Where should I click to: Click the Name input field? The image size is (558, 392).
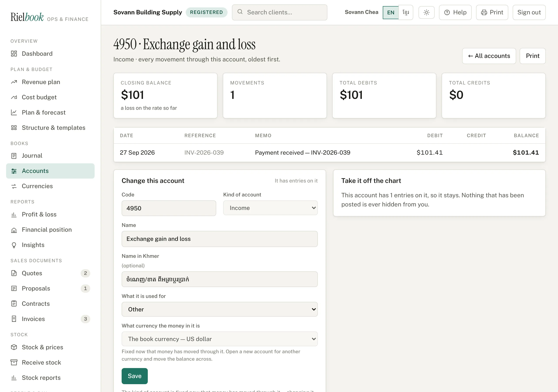click(219, 239)
